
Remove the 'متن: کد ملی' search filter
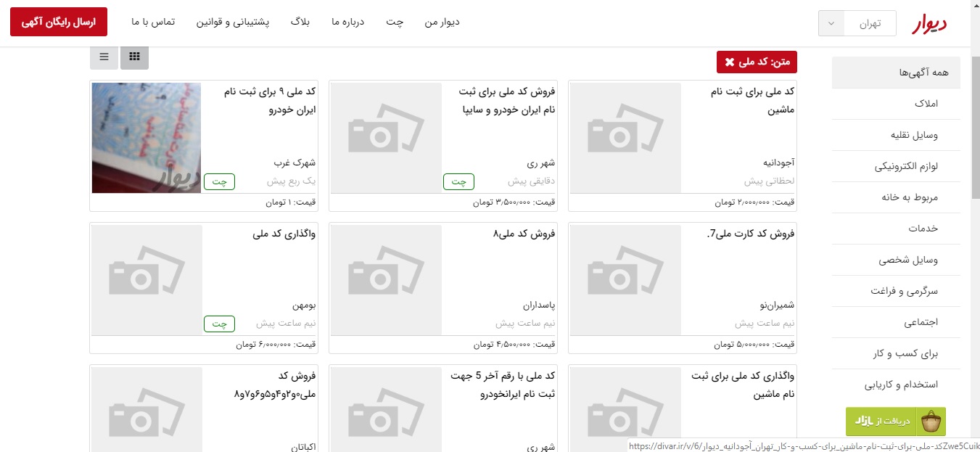point(730,62)
